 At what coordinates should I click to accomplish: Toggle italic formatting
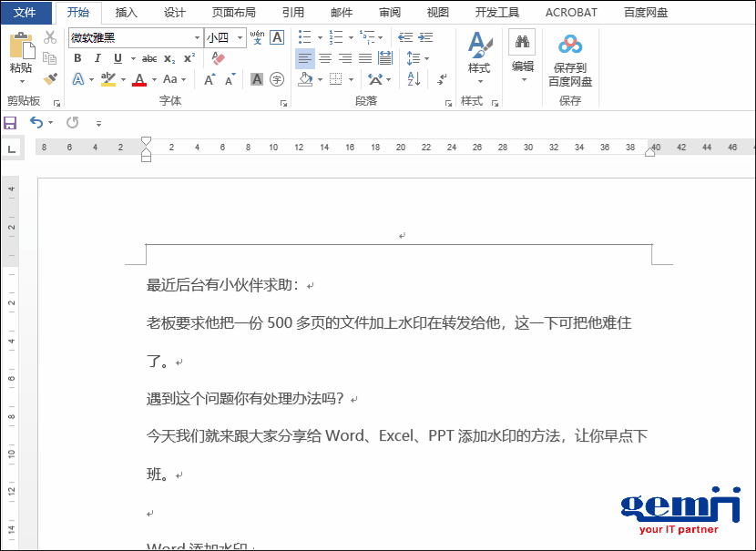(97, 58)
